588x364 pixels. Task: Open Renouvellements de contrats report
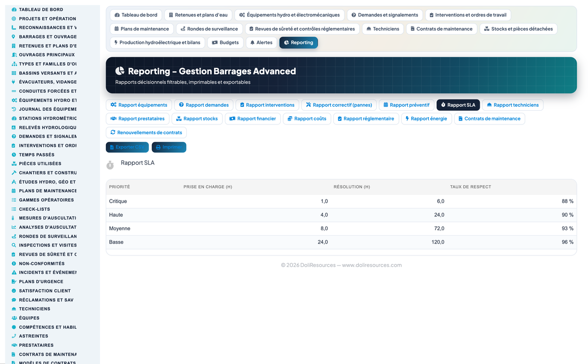point(146,132)
